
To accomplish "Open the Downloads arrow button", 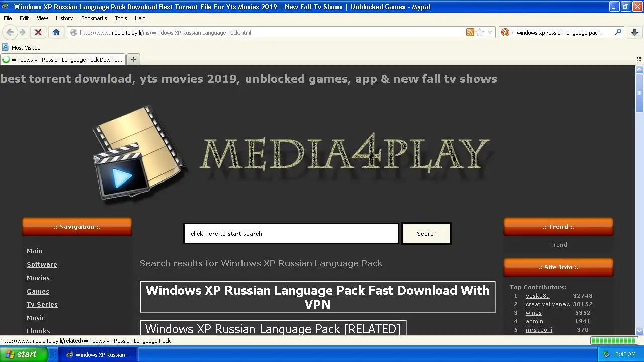I will 635,32.
